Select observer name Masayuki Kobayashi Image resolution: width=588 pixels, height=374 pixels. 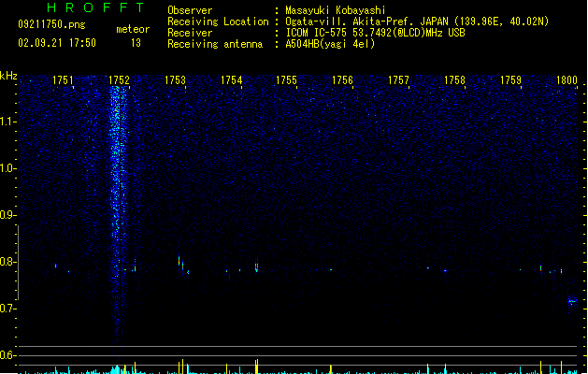click(336, 10)
